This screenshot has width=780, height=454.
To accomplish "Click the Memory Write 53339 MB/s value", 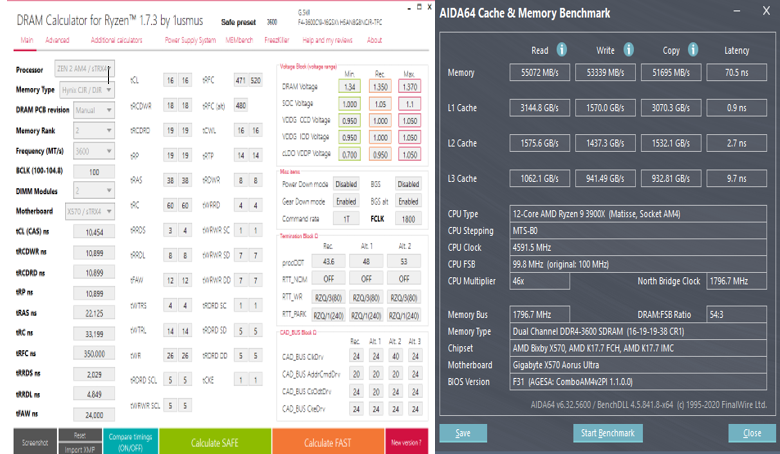I will pyautogui.click(x=605, y=73).
